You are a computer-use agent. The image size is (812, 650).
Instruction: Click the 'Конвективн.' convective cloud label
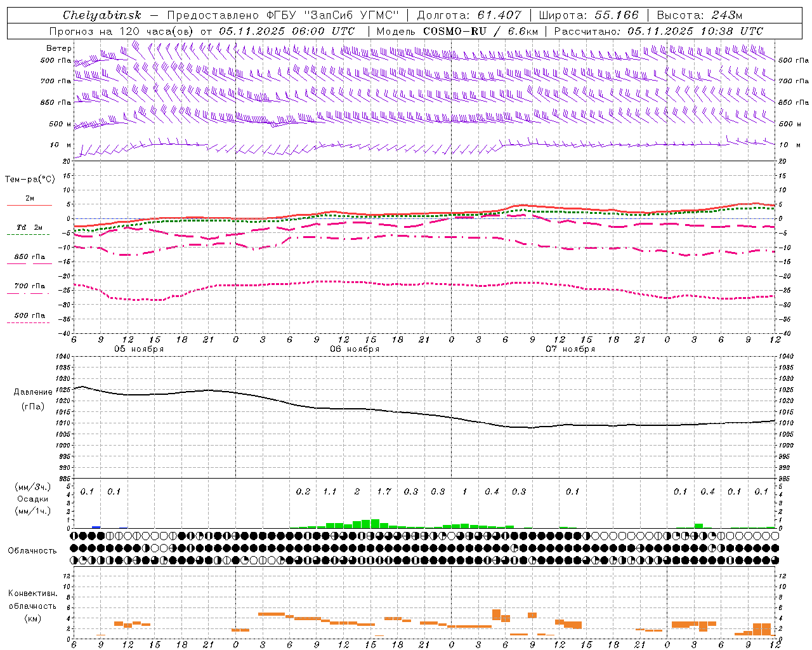point(32,594)
